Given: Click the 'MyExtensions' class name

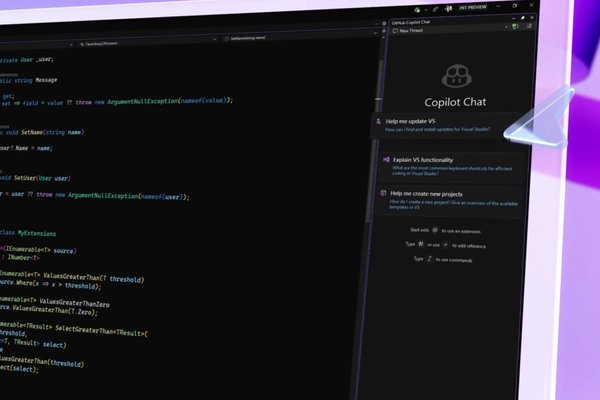Looking at the screenshot, I should (x=37, y=233).
